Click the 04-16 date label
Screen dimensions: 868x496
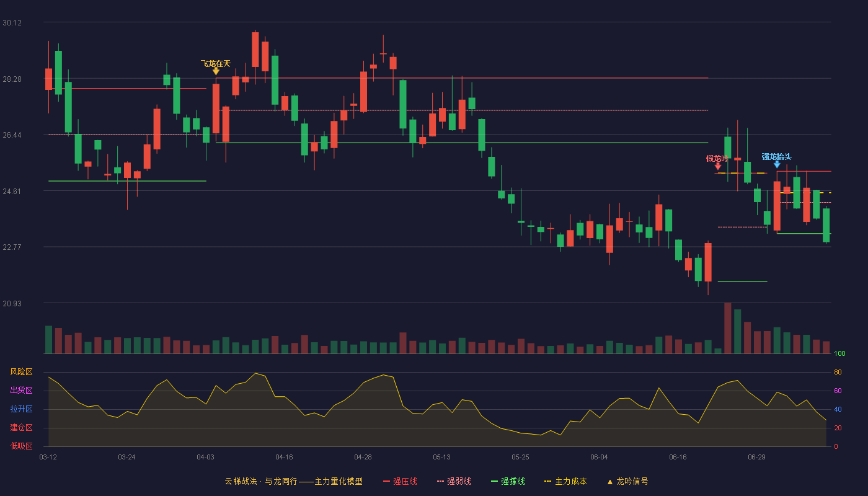[284, 457]
